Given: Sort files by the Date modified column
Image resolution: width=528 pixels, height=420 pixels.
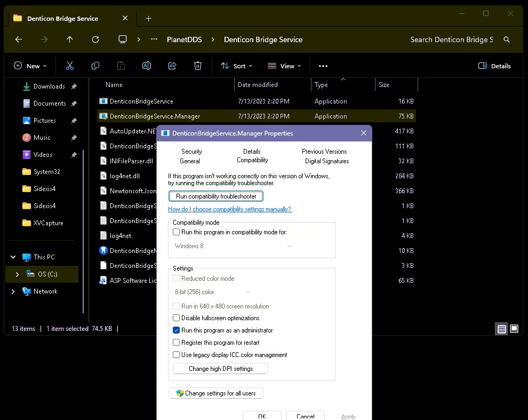Looking at the screenshot, I should click(258, 85).
